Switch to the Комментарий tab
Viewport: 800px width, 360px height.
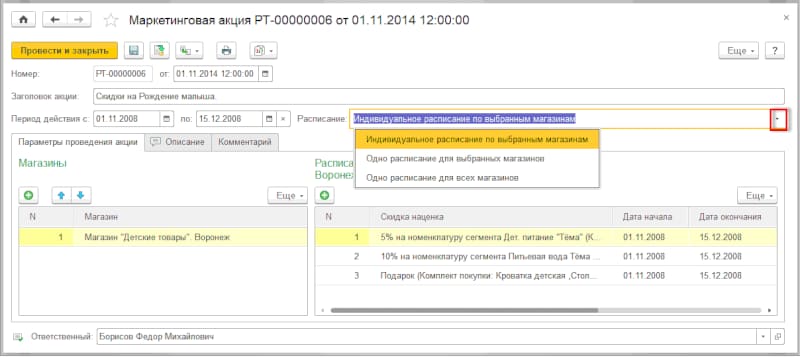click(x=245, y=142)
